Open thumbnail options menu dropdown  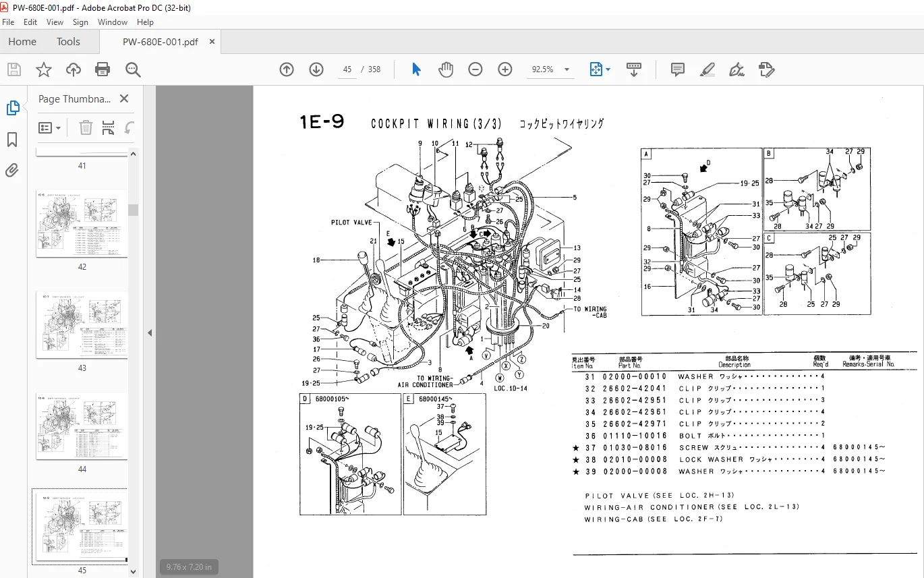50,127
